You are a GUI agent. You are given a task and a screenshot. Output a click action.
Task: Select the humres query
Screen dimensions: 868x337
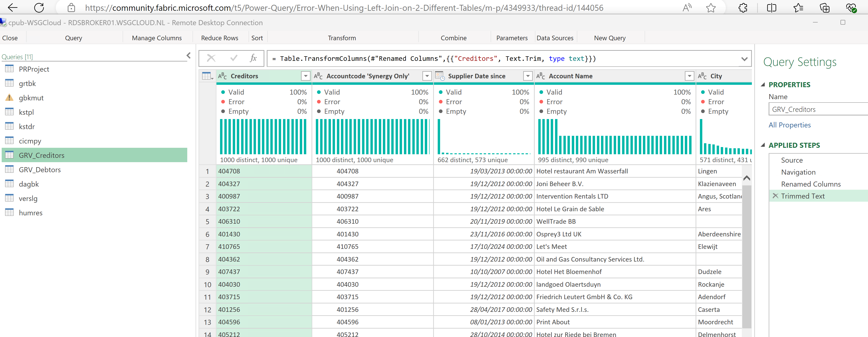coord(94,213)
